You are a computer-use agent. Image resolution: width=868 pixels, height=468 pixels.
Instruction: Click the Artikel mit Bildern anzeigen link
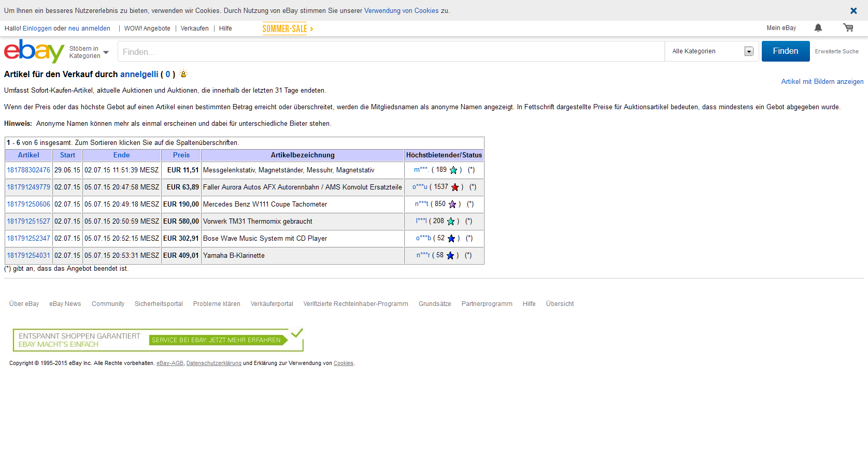click(822, 82)
